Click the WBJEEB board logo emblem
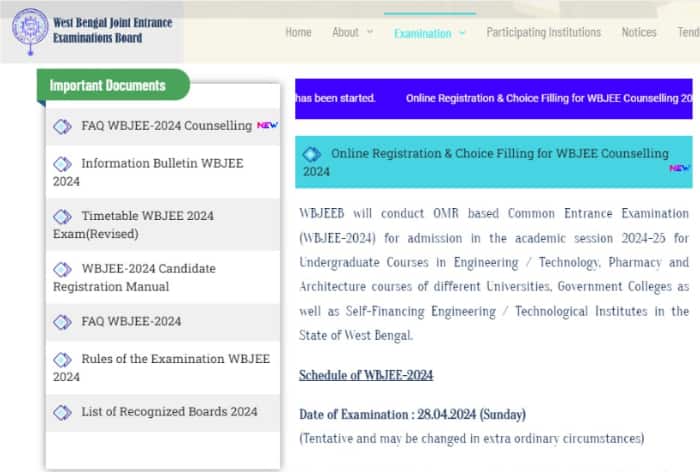The height and width of the screenshot is (472, 700). pyautogui.click(x=30, y=31)
